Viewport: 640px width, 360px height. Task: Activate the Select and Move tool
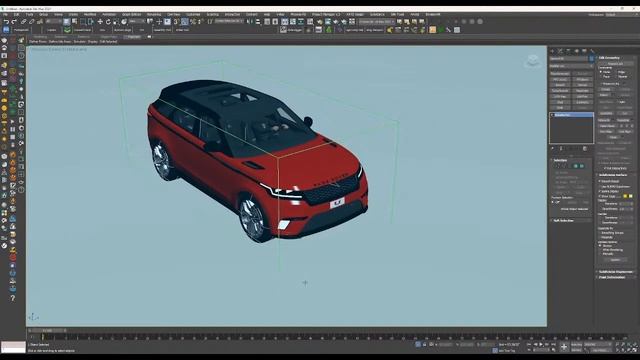tap(100, 22)
